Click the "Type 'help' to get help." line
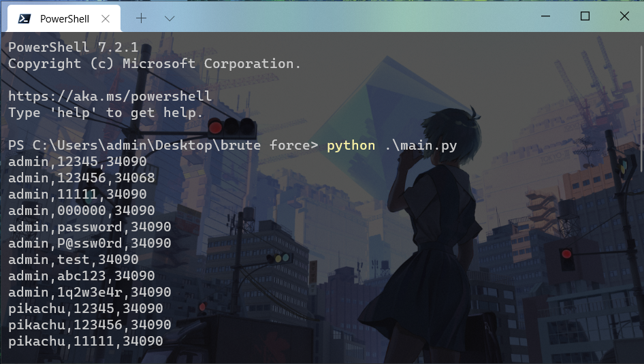Image resolution: width=644 pixels, height=364 pixels. pos(106,113)
